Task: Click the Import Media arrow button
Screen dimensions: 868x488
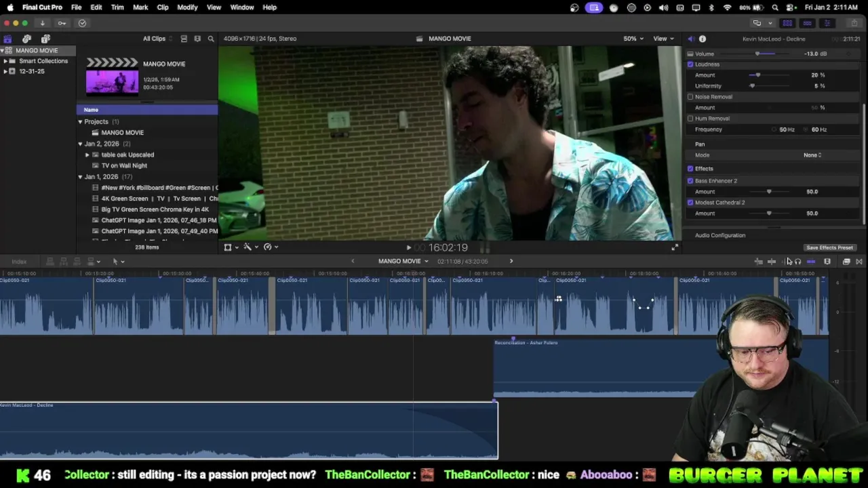Action: (x=42, y=23)
